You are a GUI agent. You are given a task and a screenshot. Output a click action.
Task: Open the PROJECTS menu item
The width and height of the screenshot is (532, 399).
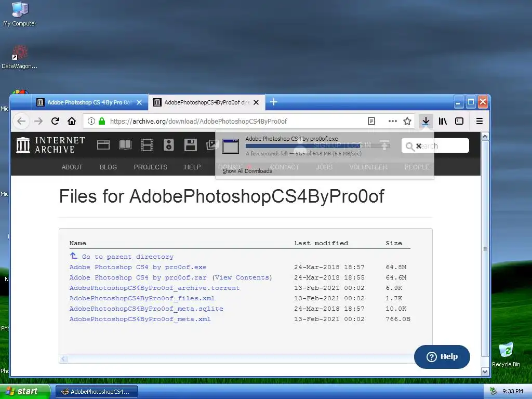coord(150,167)
